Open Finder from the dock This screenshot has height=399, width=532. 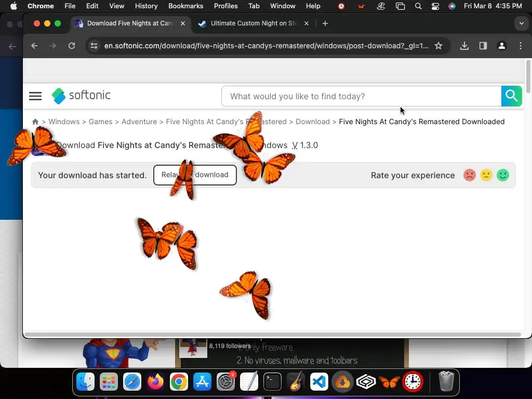(86, 382)
